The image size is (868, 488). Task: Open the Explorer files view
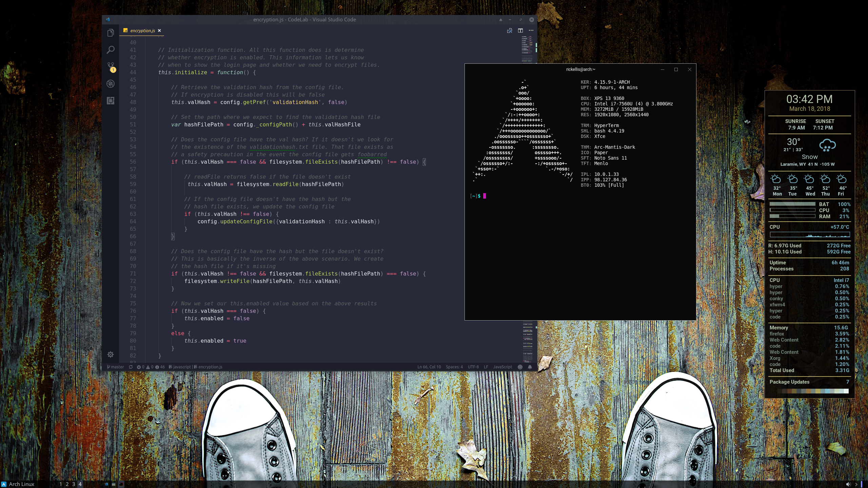(x=111, y=33)
